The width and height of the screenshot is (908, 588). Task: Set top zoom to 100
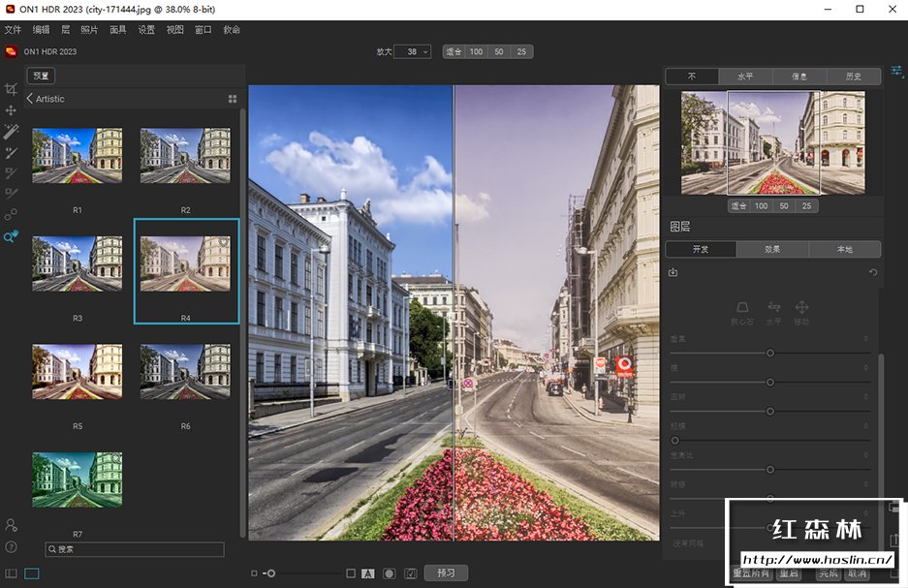click(x=477, y=51)
